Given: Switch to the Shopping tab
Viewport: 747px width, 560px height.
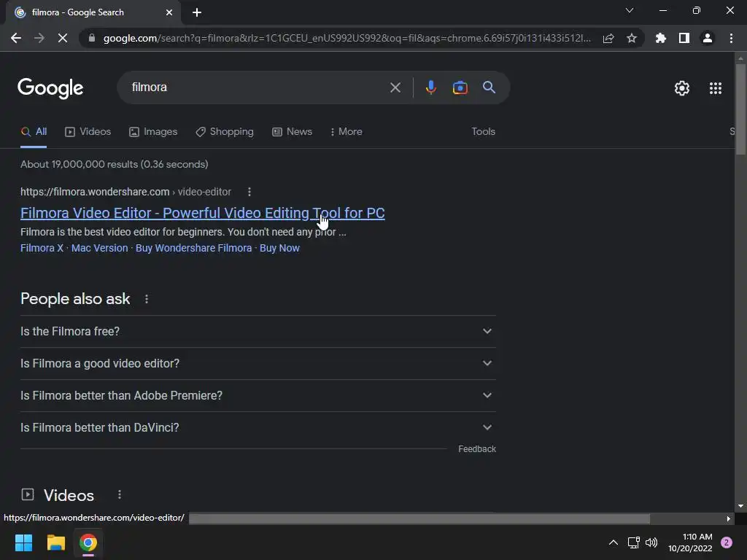Looking at the screenshot, I should pyautogui.click(x=225, y=132).
